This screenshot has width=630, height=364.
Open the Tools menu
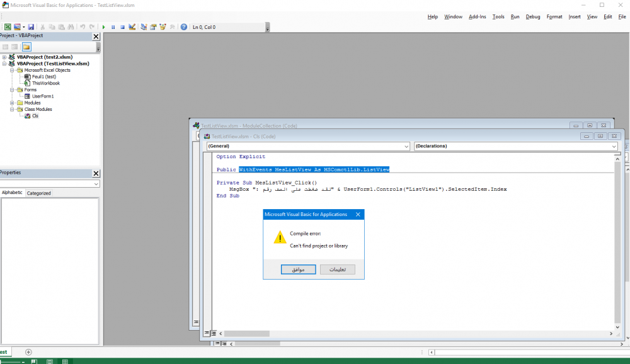pyautogui.click(x=498, y=16)
